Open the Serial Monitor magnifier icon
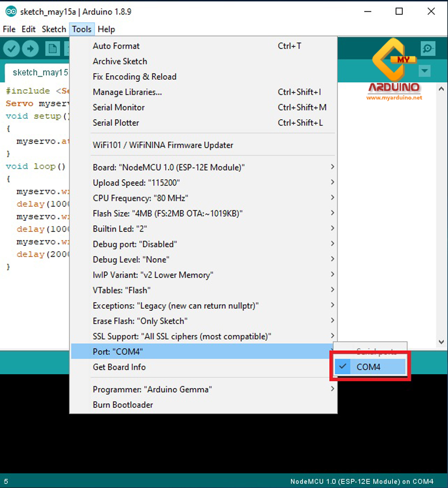The image size is (448, 488). pyautogui.click(x=428, y=48)
